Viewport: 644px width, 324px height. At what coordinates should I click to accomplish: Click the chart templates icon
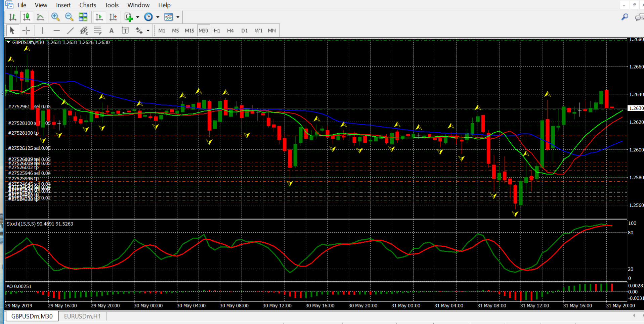(x=169, y=17)
